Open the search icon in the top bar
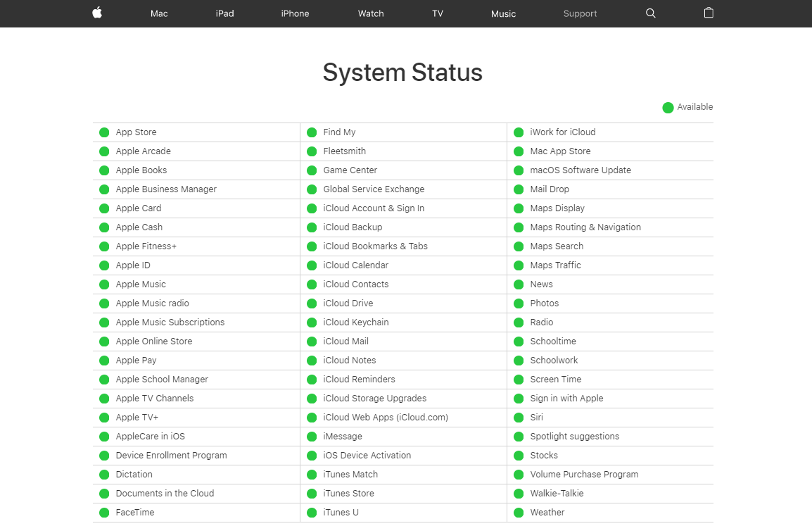 pyautogui.click(x=650, y=13)
